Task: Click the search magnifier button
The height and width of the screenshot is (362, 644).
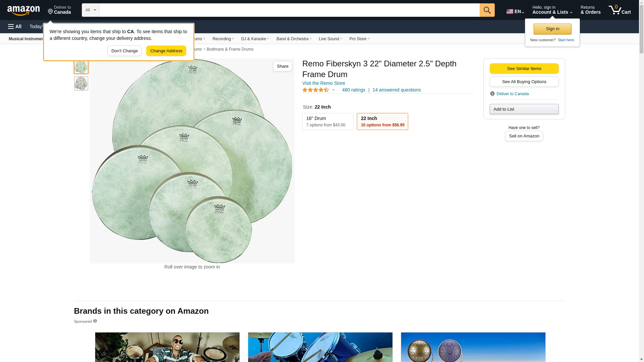Action: 487,10
